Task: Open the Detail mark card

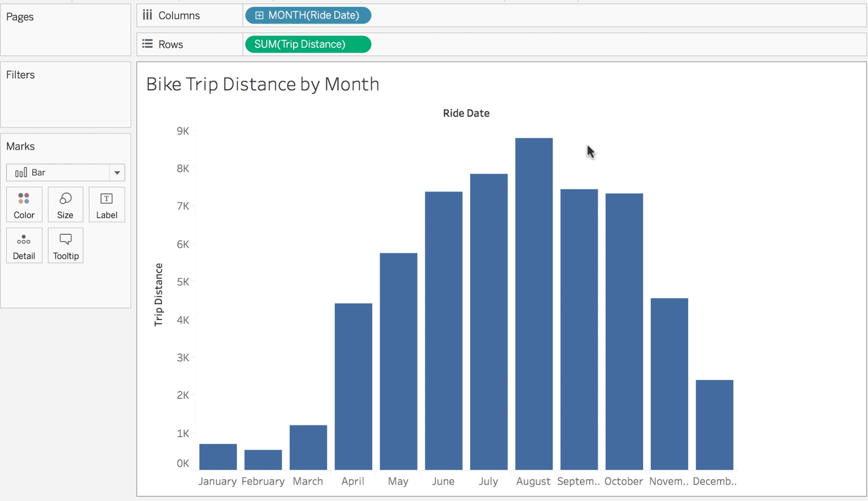Action: click(24, 245)
